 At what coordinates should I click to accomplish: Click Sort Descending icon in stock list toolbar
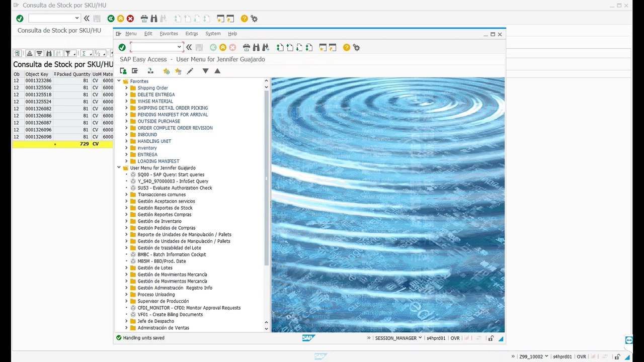(39, 53)
